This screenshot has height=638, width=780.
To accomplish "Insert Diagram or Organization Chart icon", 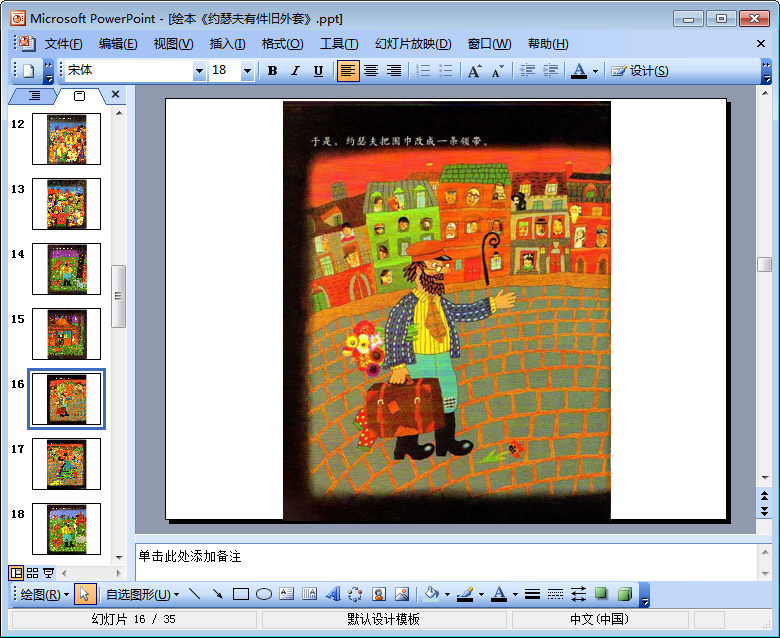I will pos(355,594).
